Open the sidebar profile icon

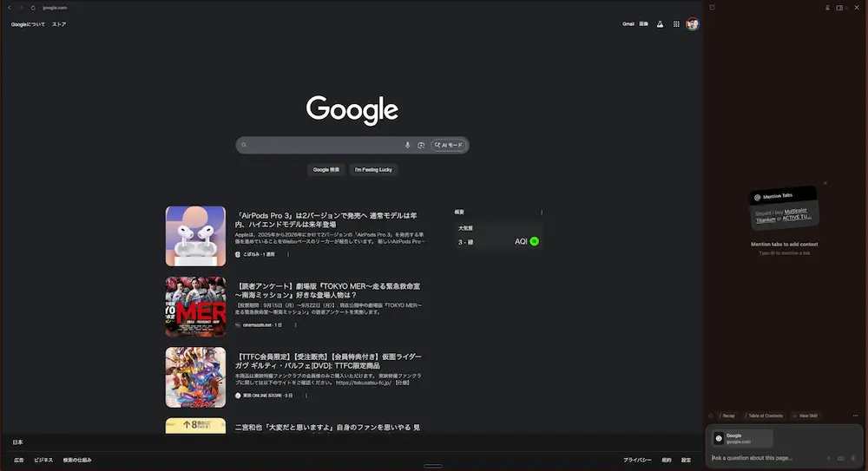pos(827,8)
